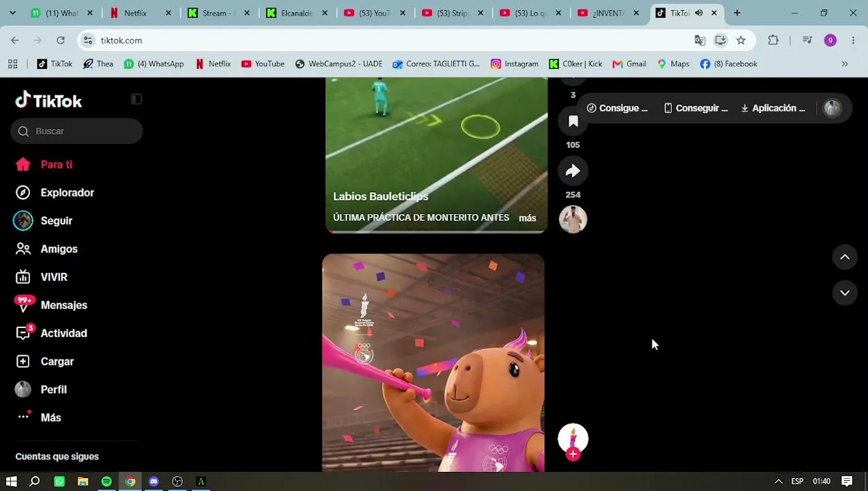
Task: Open C0ker | Kick bookmark
Action: [575, 64]
